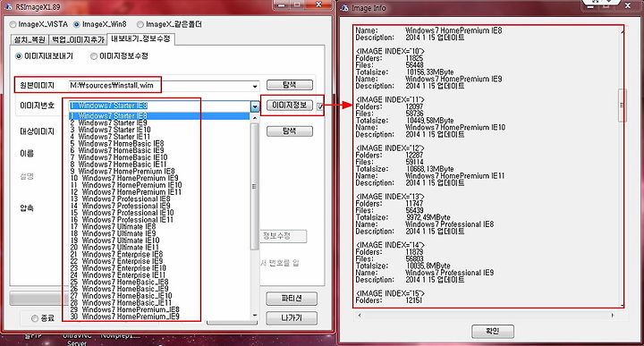The image size is (644, 346).
Task: Select '9 Windows7 HomePremium IE8' in list
Action: pyautogui.click(x=159, y=172)
